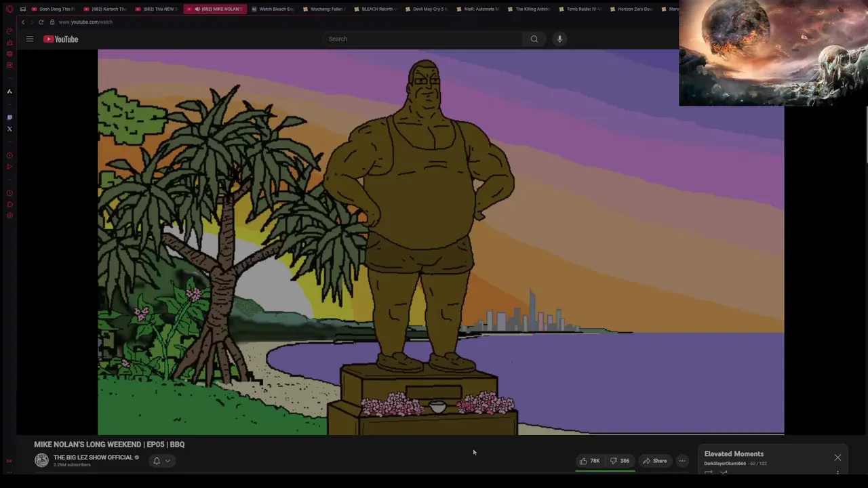
Task: Go back with the browser back arrow
Action: [x=22, y=22]
